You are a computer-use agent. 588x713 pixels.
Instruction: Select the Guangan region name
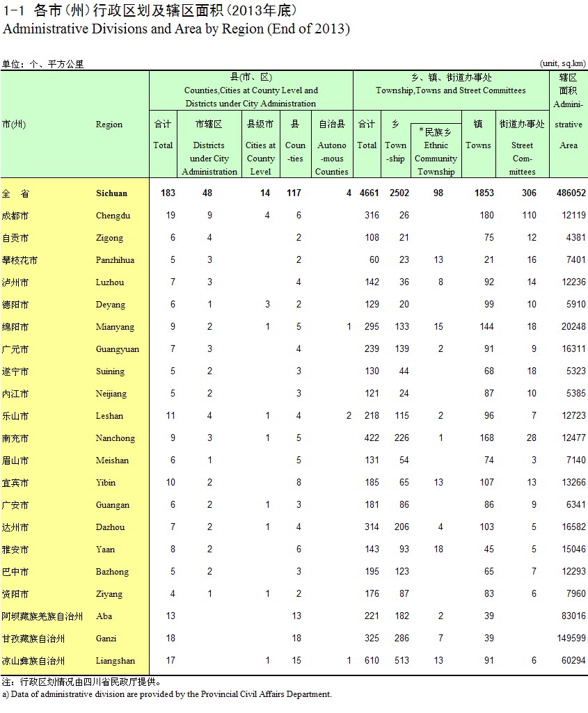[112, 505]
